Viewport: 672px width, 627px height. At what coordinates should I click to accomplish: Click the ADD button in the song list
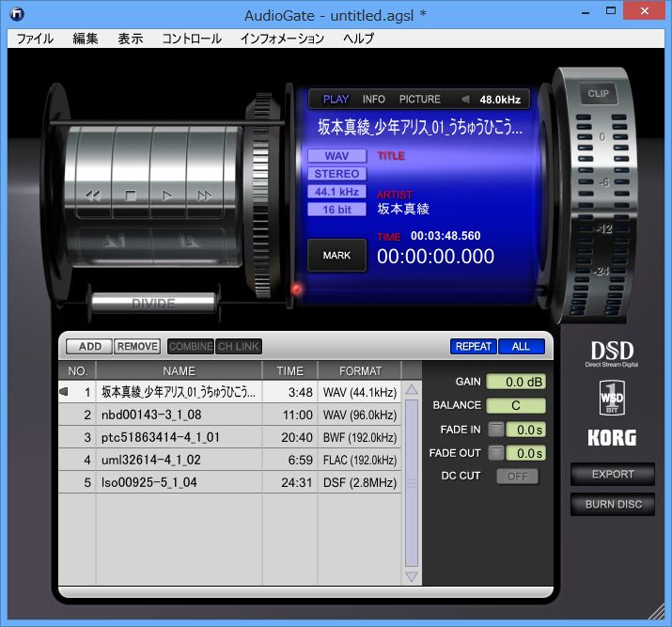(x=89, y=346)
